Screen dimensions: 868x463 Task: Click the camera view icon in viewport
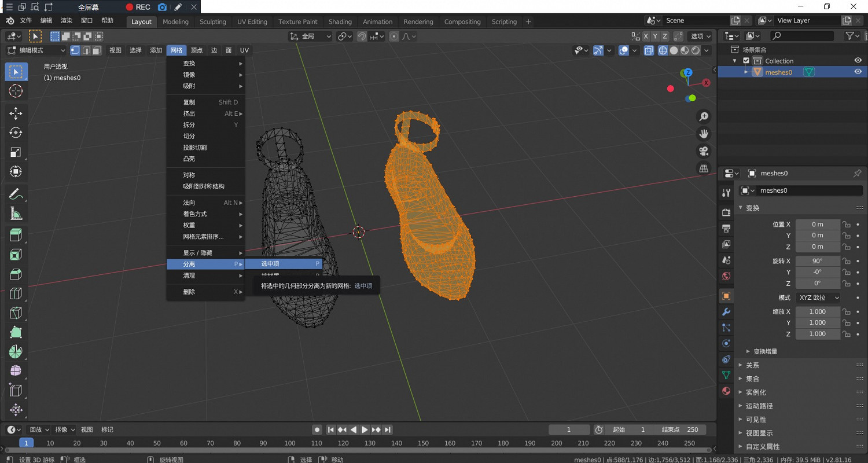(x=704, y=151)
